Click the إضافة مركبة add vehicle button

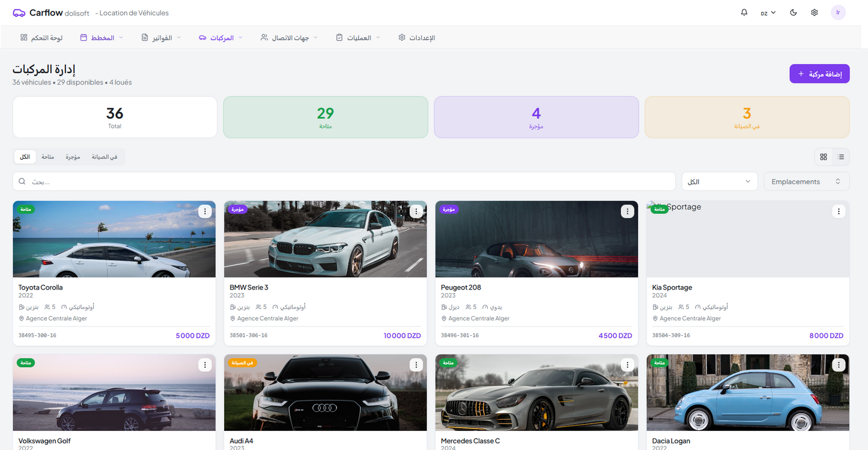[x=819, y=74]
